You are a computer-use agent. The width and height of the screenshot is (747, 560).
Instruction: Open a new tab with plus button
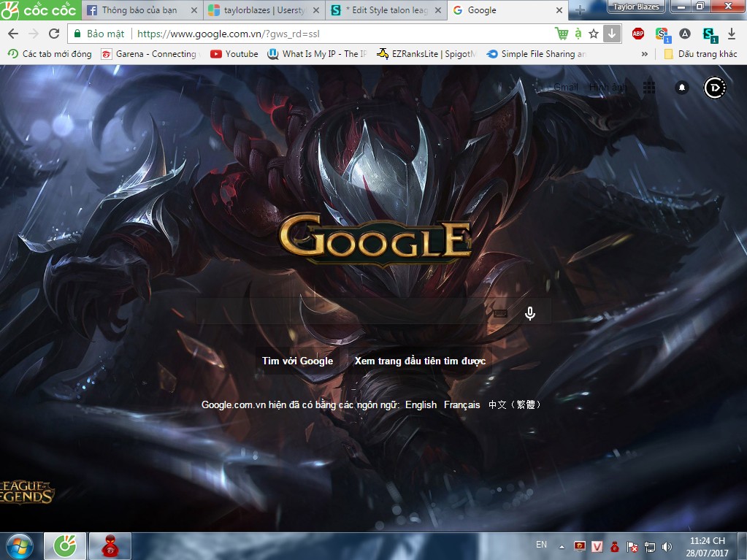580,10
